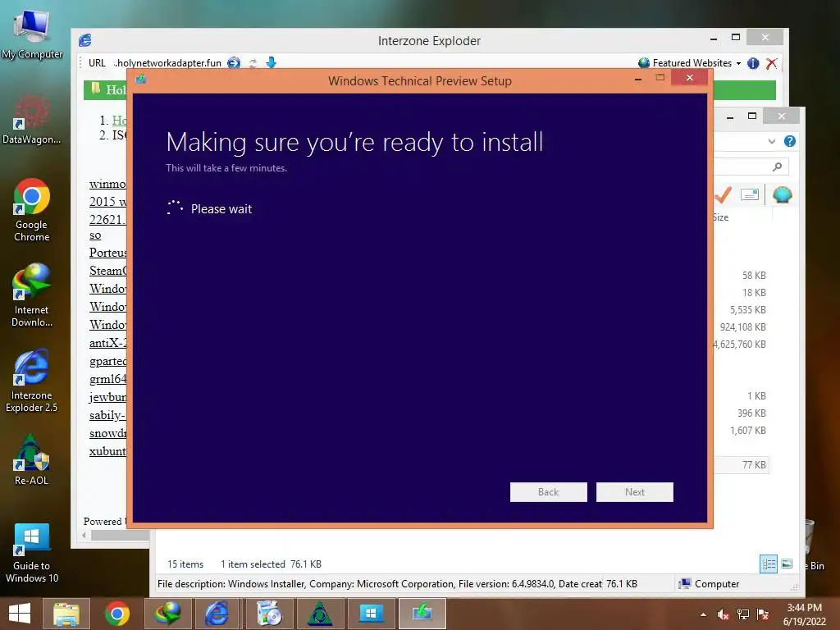Open the Guide to Windows 10 desktop shortcut
This screenshot has width=840, height=630.
(x=32, y=553)
